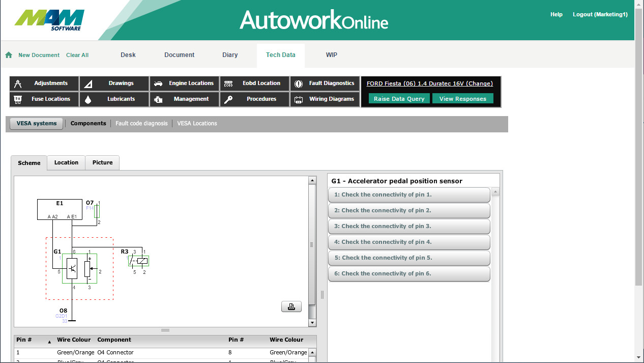Open the WIP tab
The width and height of the screenshot is (644, 363).
tap(331, 55)
